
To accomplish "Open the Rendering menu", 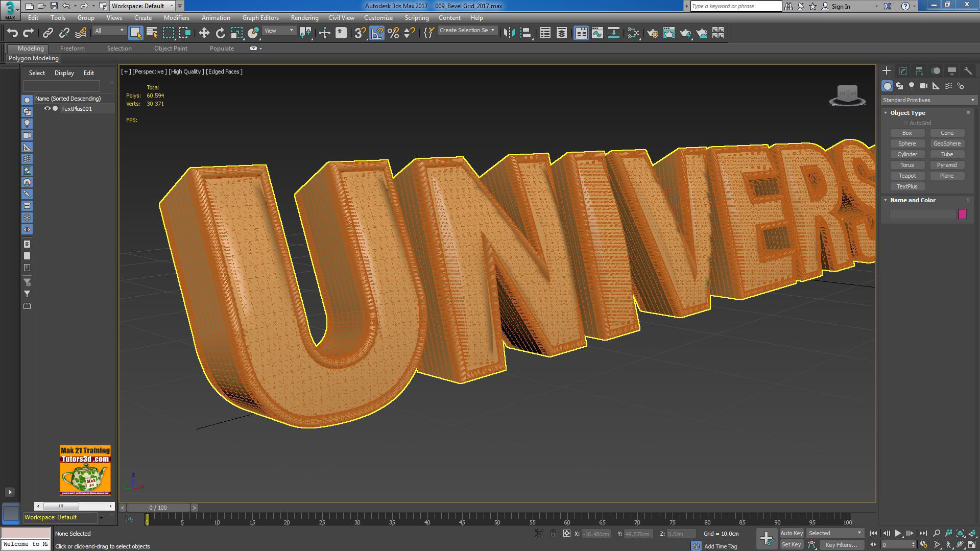I will pos(304,18).
